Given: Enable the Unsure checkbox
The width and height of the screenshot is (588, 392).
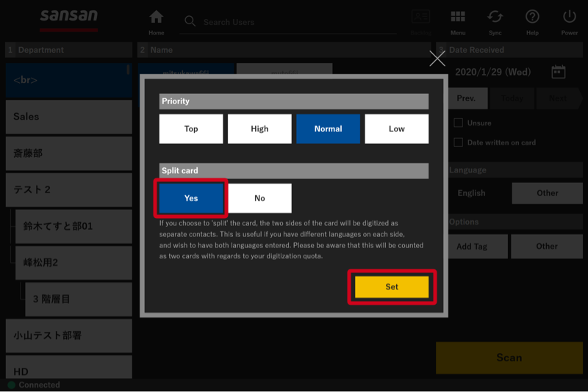Looking at the screenshot, I should [x=459, y=123].
